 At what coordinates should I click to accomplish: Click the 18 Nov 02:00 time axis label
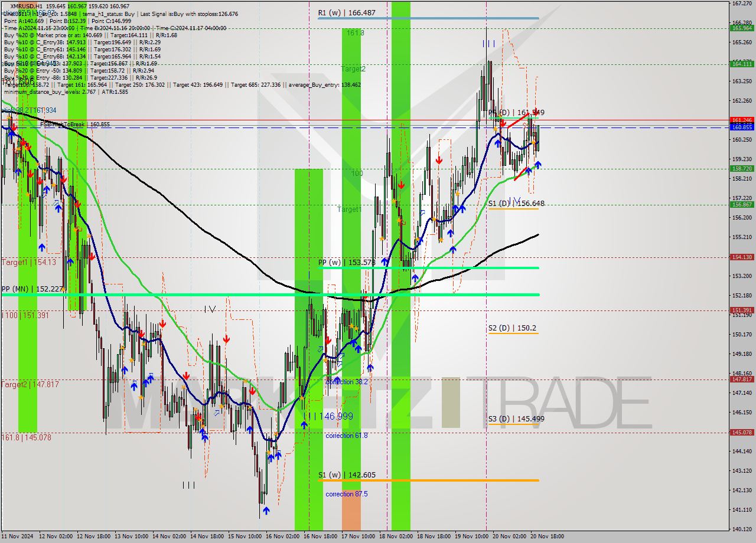tap(395, 537)
